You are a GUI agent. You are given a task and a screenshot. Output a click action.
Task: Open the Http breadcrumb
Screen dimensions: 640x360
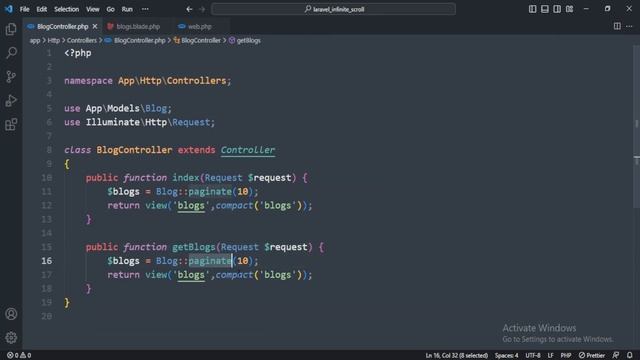[53, 40]
